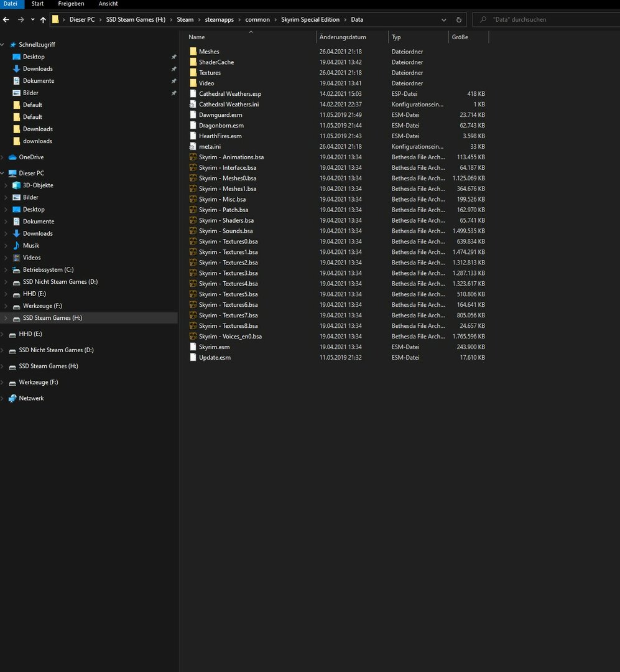The image size is (620, 672).
Task: Select the meta.ini file icon
Action: tap(193, 147)
